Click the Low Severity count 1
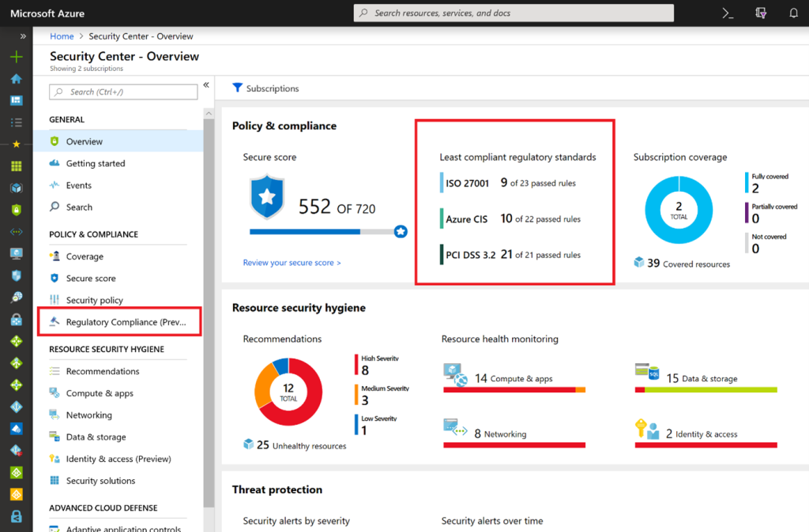The image size is (809, 532). (363, 430)
